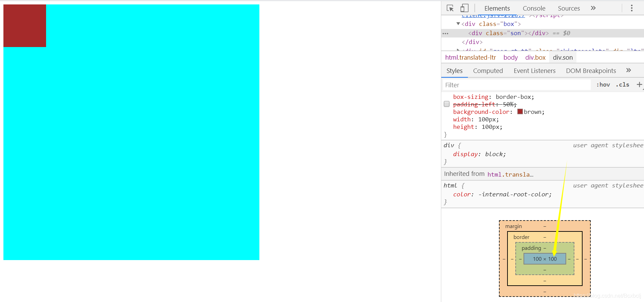
Task: Click html.translated-ltr in the breadcrumb
Action: (x=470, y=58)
